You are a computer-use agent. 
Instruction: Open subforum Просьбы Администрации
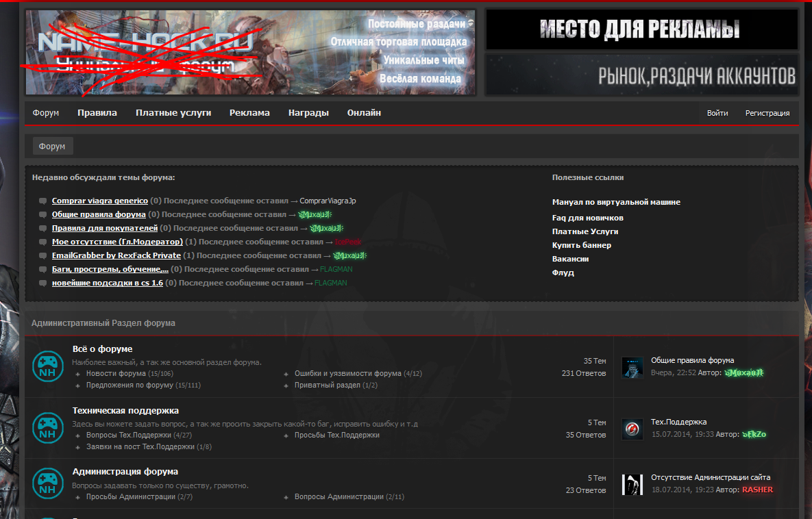[130, 497]
